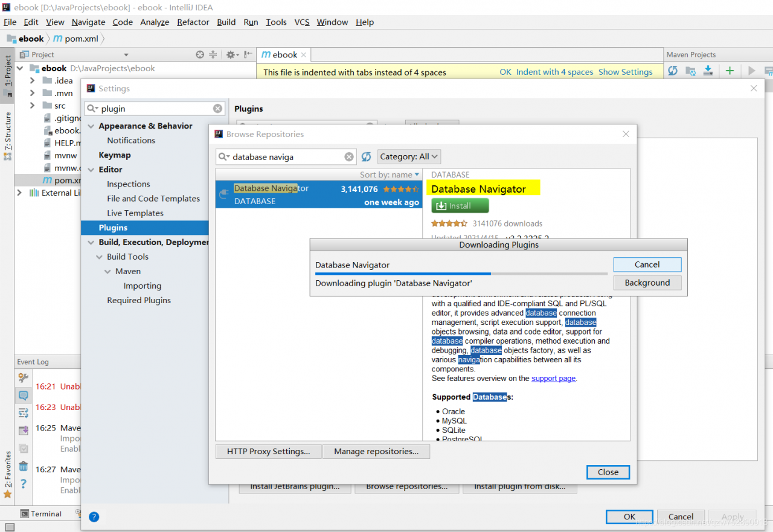This screenshot has width=773, height=532.
Task: Expand the .mvn folder
Action: click(33, 93)
